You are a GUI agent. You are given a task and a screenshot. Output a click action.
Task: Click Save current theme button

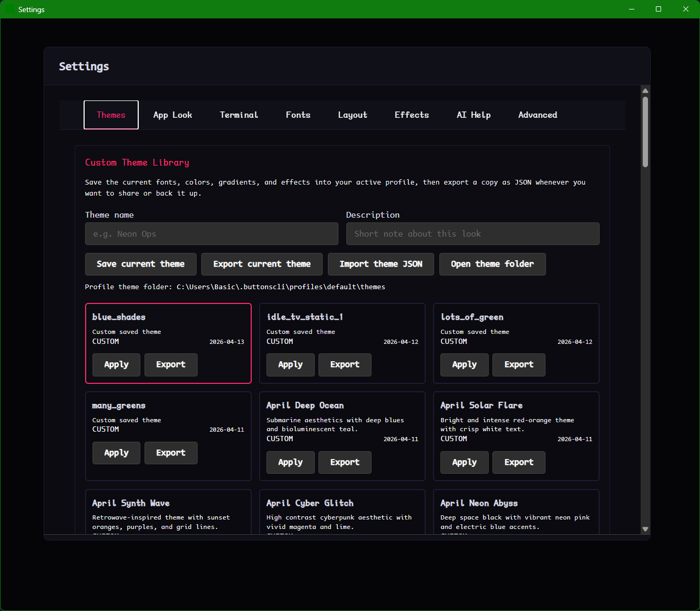pyautogui.click(x=140, y=264)
